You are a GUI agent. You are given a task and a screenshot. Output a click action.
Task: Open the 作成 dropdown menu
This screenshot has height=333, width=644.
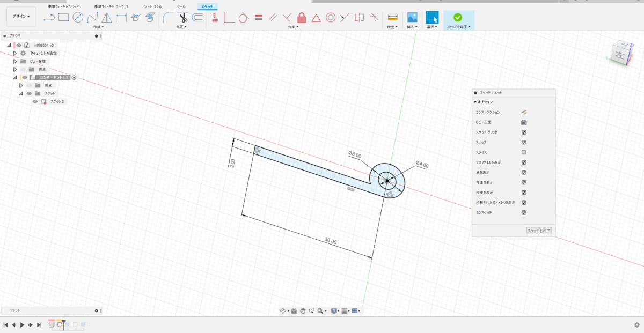click(x=98, y=26)
